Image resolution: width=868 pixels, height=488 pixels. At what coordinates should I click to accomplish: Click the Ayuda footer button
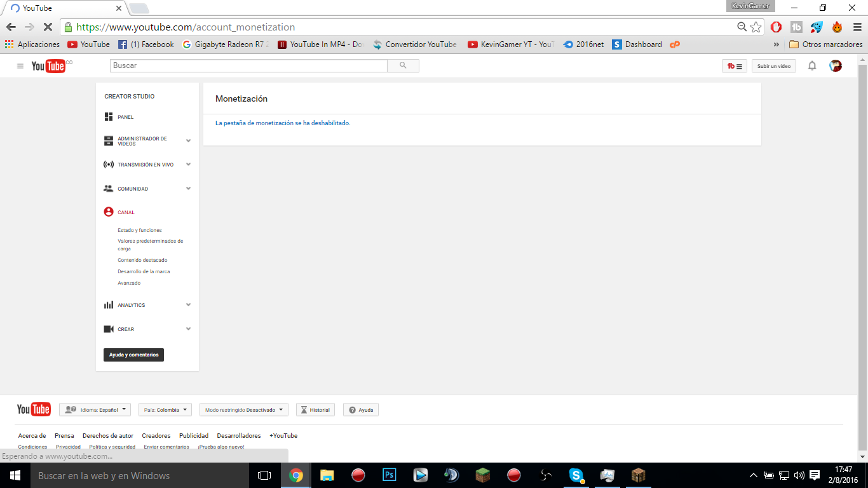(x=361, y=410)
